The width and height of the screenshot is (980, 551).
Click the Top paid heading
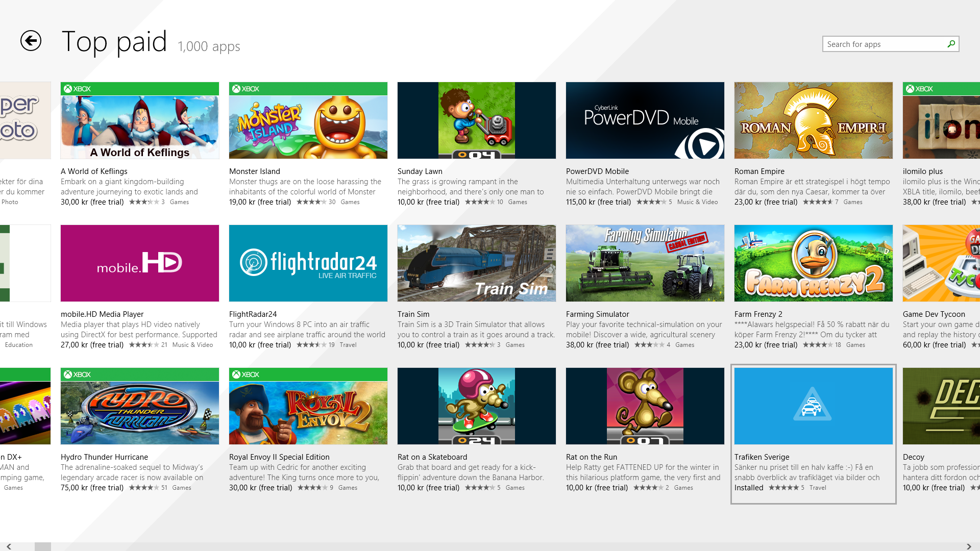(x=115, y=42)
